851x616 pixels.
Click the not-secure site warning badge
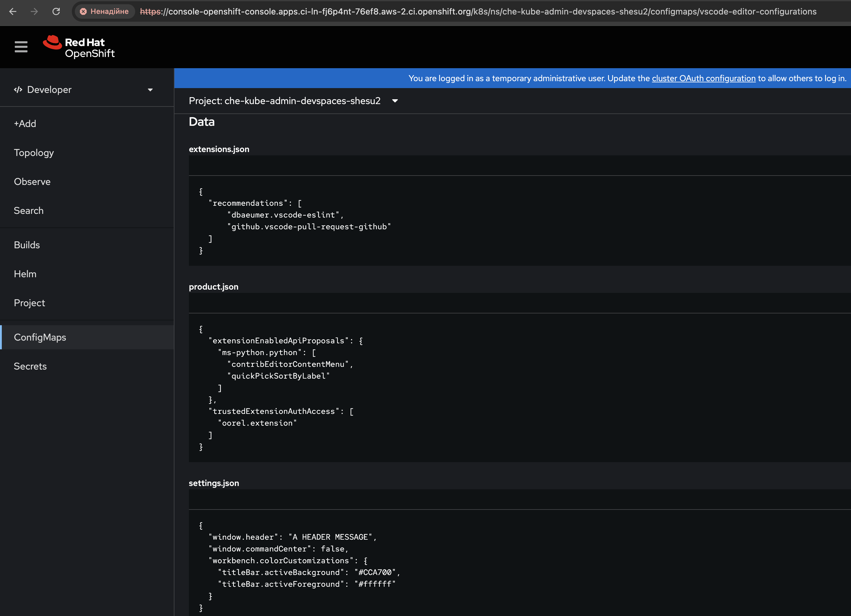(x=104, y=11)
